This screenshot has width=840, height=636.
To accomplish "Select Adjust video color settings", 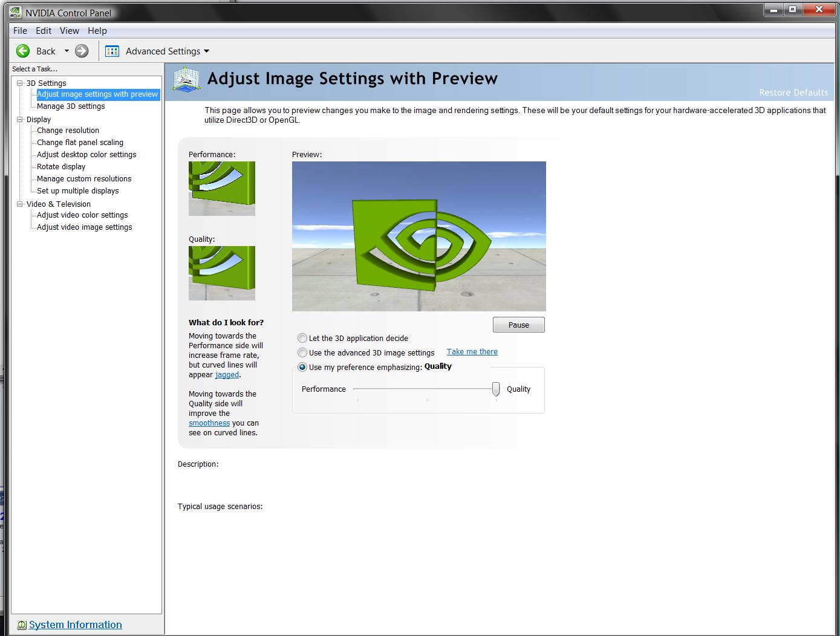I will (82, 215).
